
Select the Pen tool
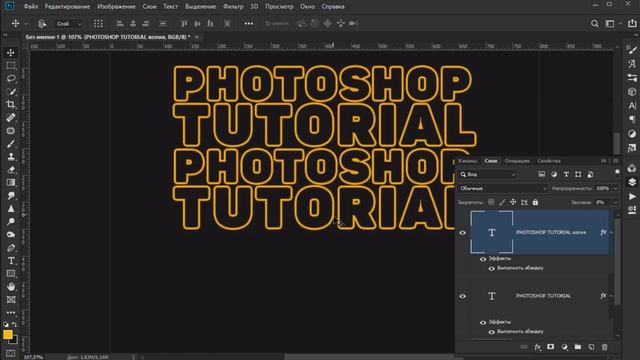(11, 248)
